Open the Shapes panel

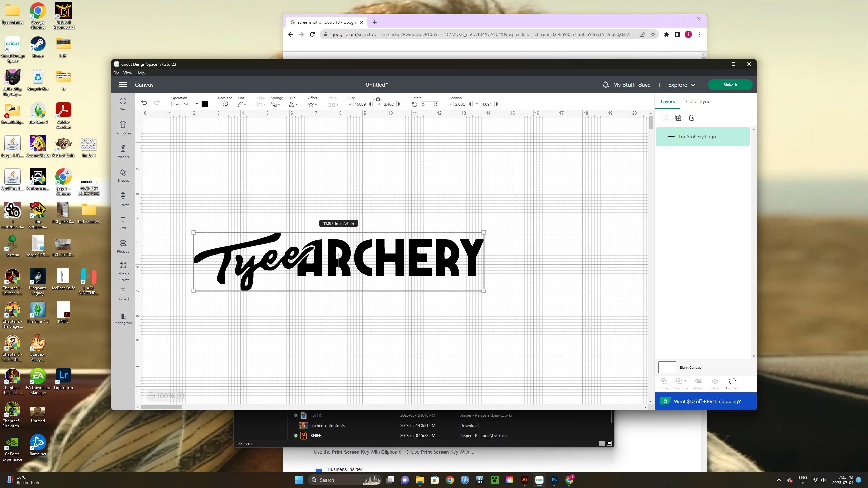pyautogui.click(x=123, y=175)
